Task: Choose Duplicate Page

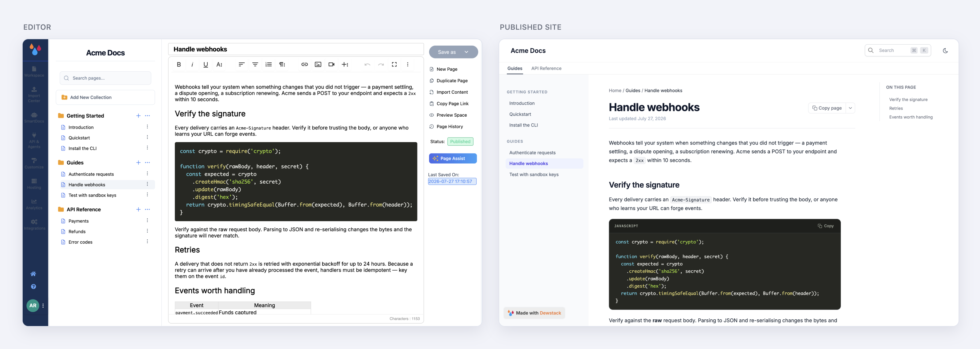Action: click(x=449, y=81)
